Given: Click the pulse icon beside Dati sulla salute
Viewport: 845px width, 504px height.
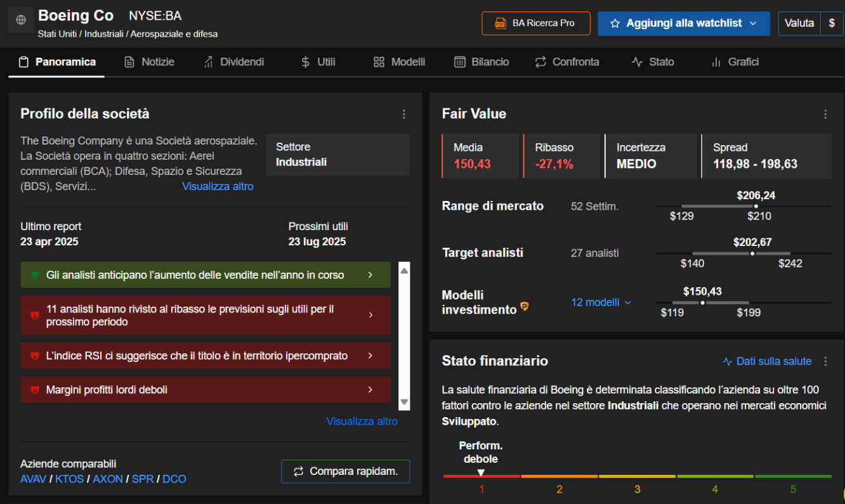Looking at the screenshot, I should point(728,361).
